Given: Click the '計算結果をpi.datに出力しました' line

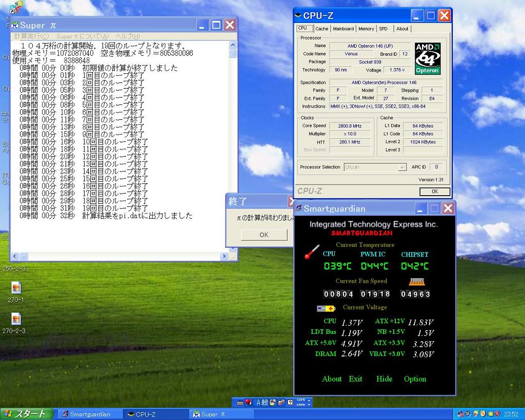Looking at the screenshot, I should tap(137, 216).
